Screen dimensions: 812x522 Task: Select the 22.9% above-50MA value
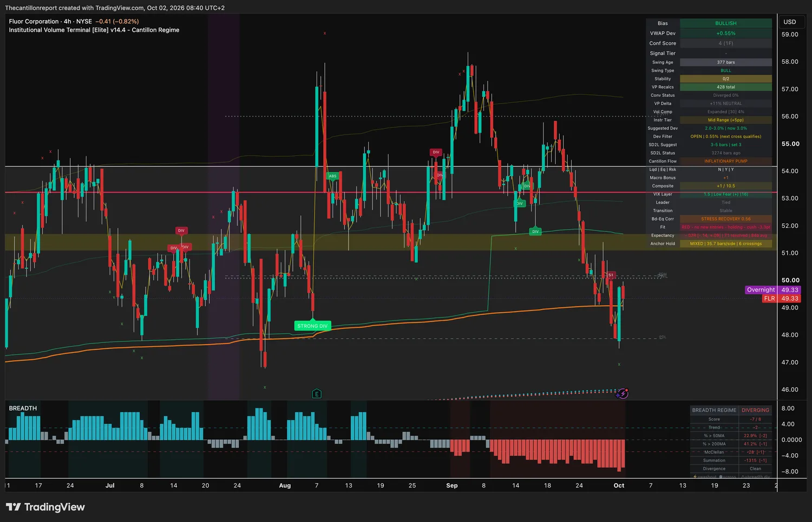click(755, 435)
